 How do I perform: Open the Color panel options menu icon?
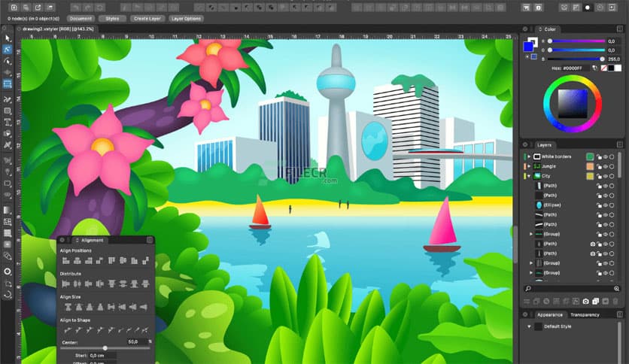[x=620, y=29]
